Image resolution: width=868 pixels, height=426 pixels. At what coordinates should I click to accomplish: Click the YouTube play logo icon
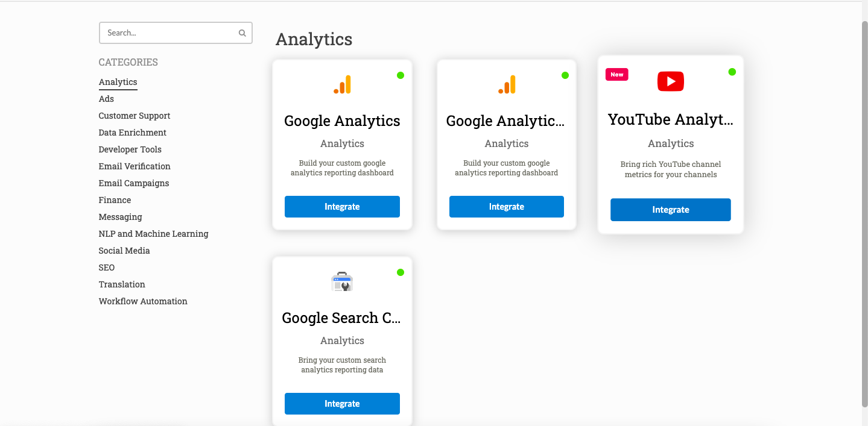coord(671,81)
